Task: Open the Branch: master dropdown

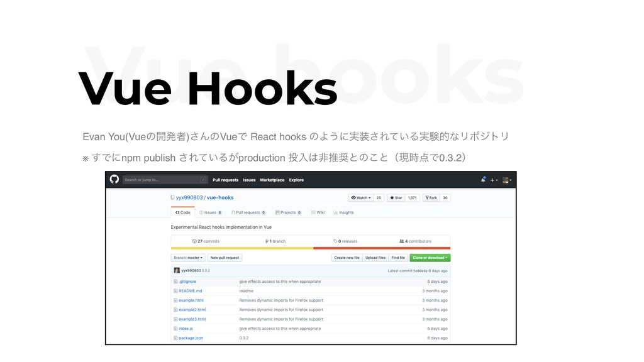Action: [x=187, y=257]
